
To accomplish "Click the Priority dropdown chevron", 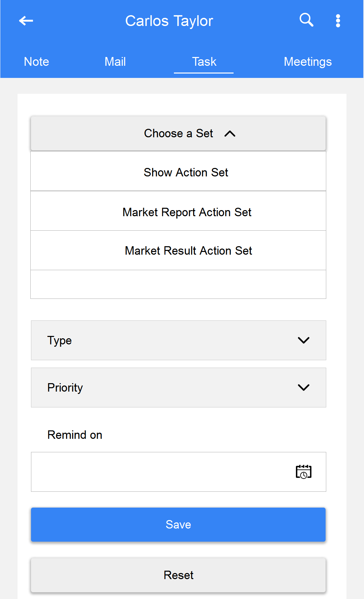I will pyautogui.click(x=304, y=388).
